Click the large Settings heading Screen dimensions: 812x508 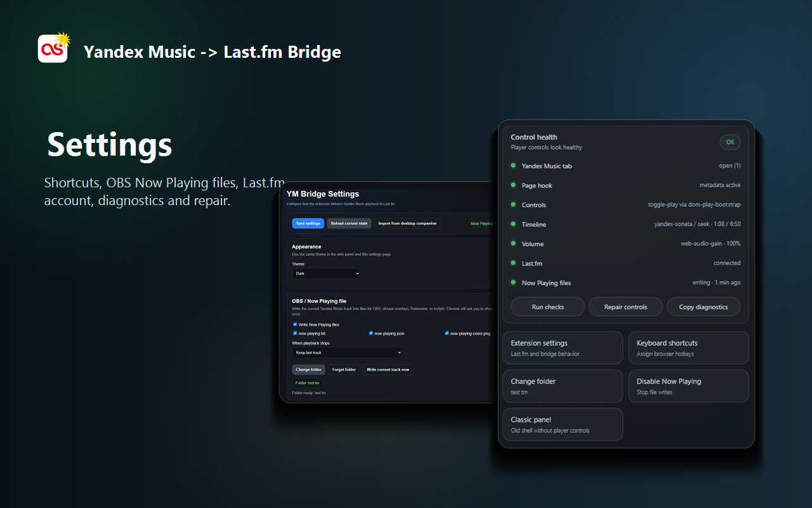pyautogui.click(x=110, y=145)
